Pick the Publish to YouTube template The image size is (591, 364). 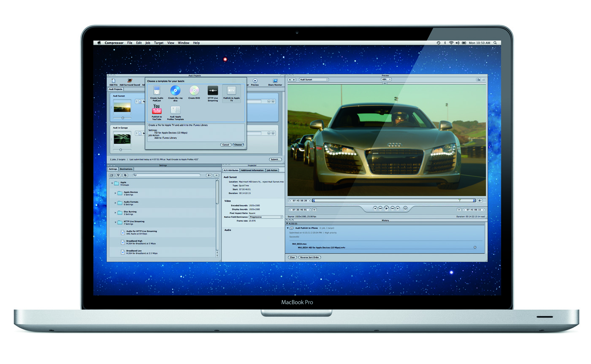[x=157, y=110]
